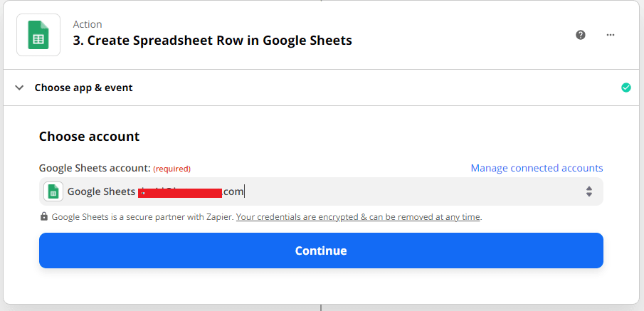Viewport: 644px width, 311px height.
Task: Collapse the Choose app & event chevron
Action: tap(19, 88)
